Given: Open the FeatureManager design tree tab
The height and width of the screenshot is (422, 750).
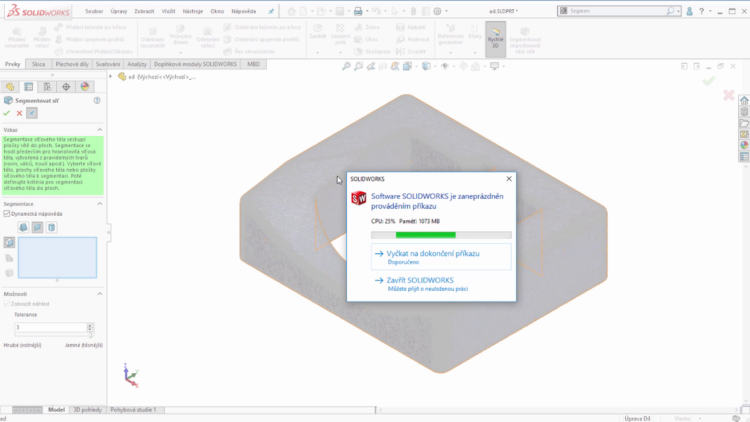Looking at the screenshot, I should coord(10,87).
